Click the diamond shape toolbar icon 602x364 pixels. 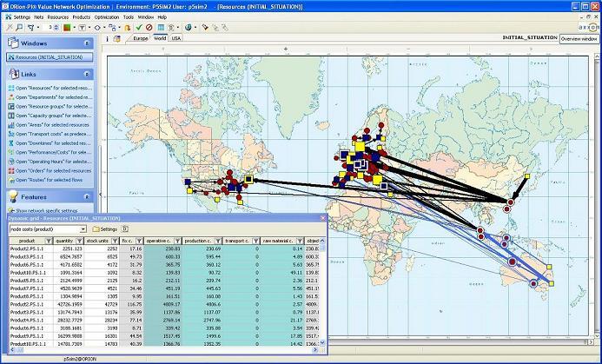(x=97, y=28)
